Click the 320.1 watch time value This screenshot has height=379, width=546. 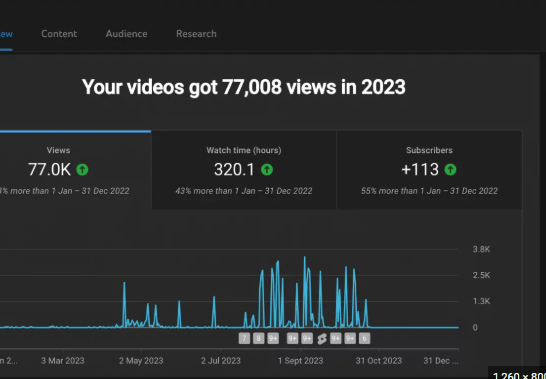point(234,170)
